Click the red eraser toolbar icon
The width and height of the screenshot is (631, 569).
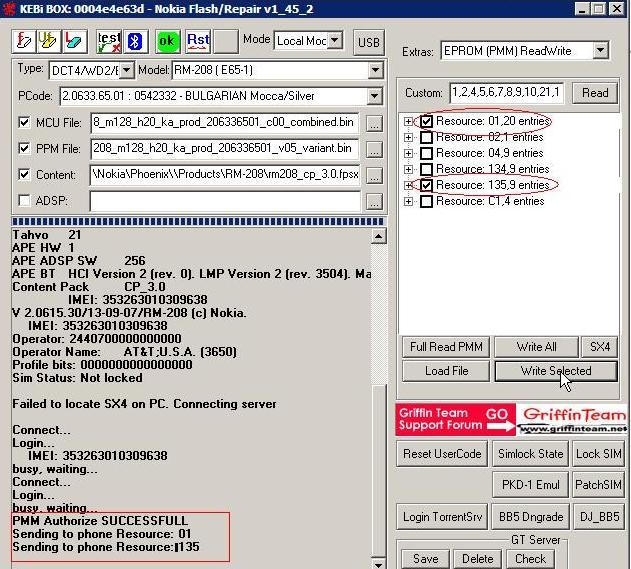click(x=74, y=41)
